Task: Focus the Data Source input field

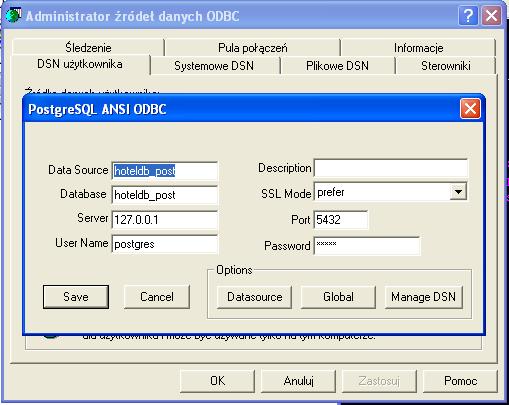Action: point(165,171)
